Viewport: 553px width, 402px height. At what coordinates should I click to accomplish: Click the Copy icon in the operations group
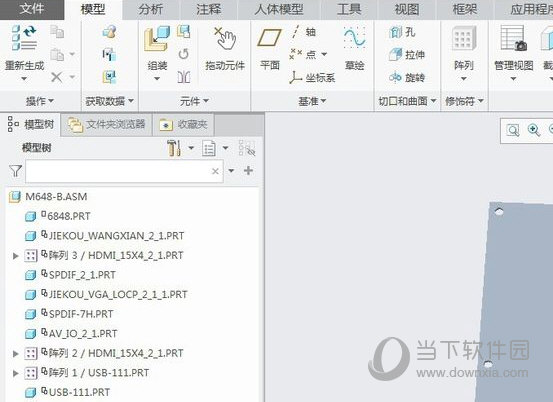pos(57,32)
